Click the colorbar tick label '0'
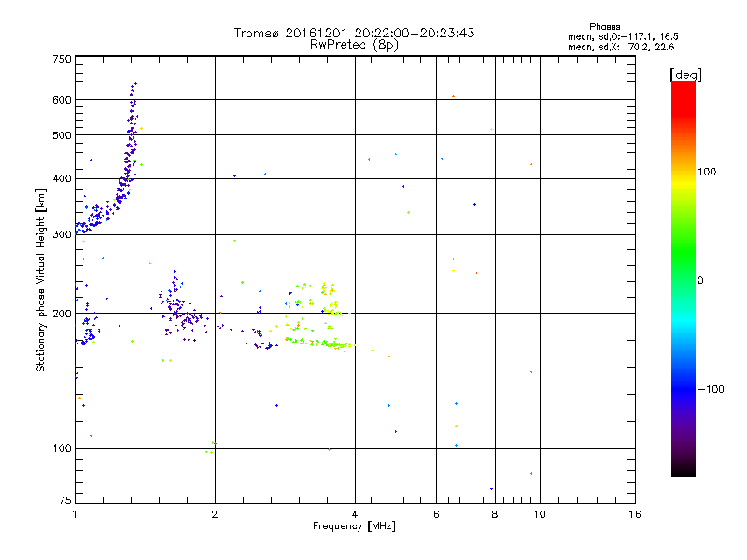Viewport: 747px width, 560px height. tap(700, 281)
